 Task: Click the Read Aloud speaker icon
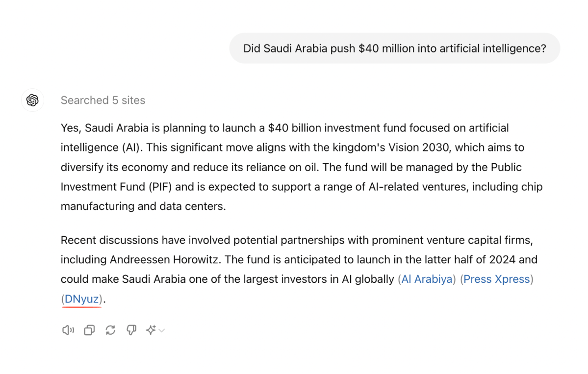click(x=68, y=330)
